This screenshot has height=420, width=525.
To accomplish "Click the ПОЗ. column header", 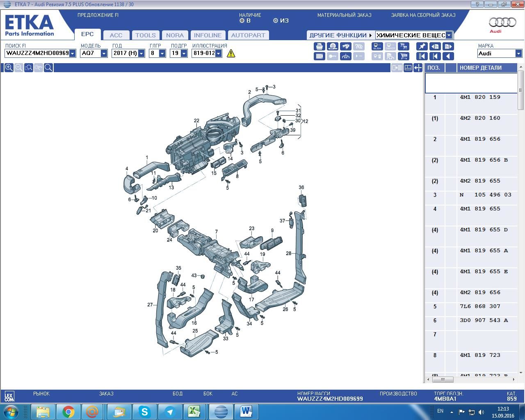I will [x=435, y=68].
